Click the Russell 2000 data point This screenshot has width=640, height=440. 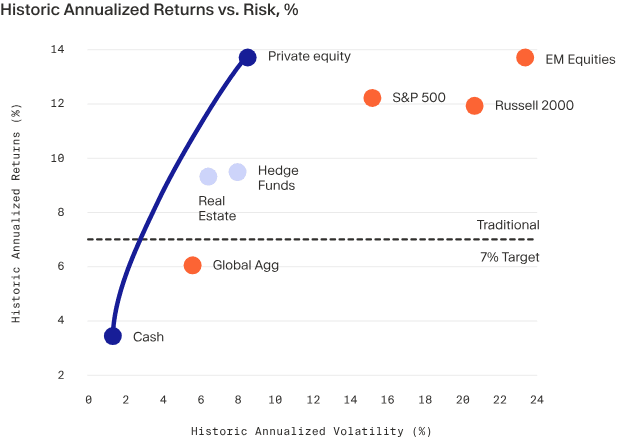coord(474,105)
